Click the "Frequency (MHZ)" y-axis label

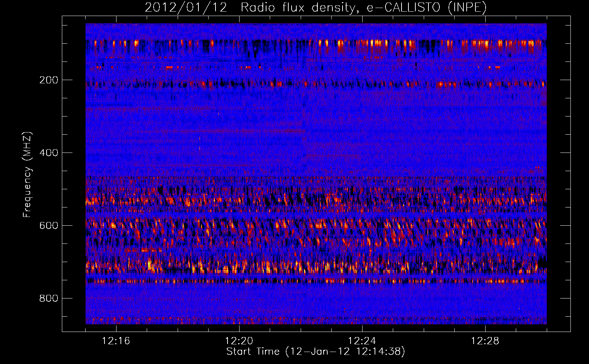pyautogui.click(x=27, y=175)
